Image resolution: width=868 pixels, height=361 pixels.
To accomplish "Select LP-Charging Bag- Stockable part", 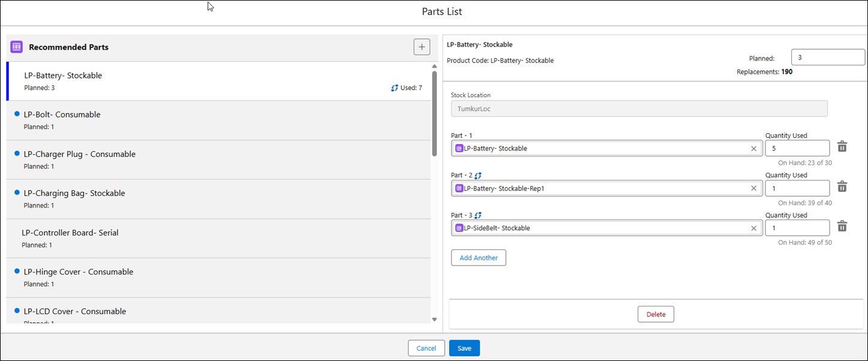I will tap(218, 199).
